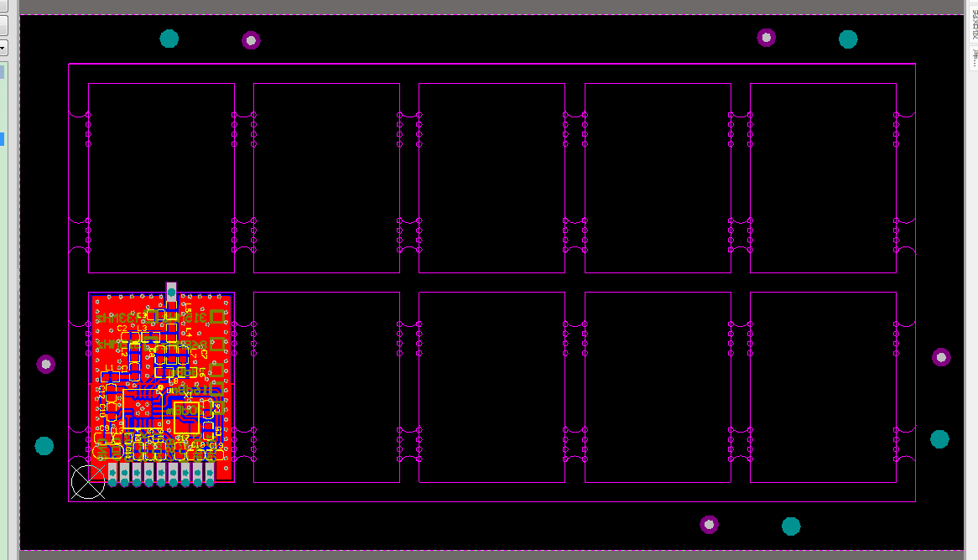
Task: Select the C18 capacitor designator
Action: click(198, 445)
